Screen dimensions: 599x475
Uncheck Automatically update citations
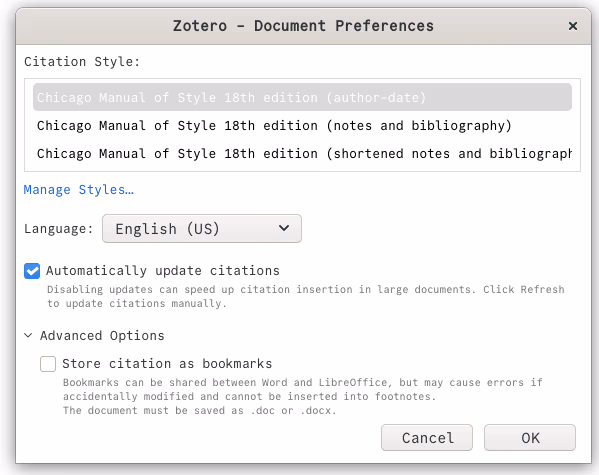[32, 271]
